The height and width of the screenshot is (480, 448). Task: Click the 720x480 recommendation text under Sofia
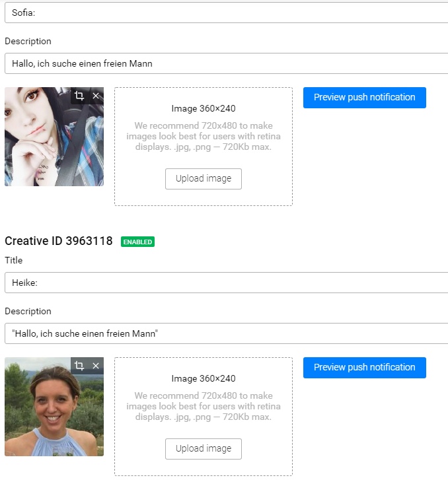(x=204, y=136)
